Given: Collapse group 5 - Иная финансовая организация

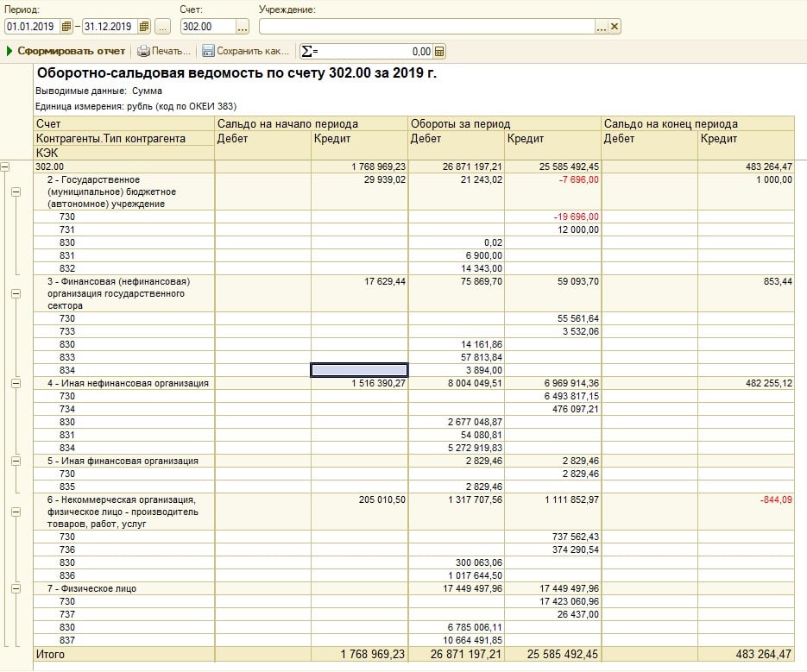Looking at the screenshot, I should 16,461.
